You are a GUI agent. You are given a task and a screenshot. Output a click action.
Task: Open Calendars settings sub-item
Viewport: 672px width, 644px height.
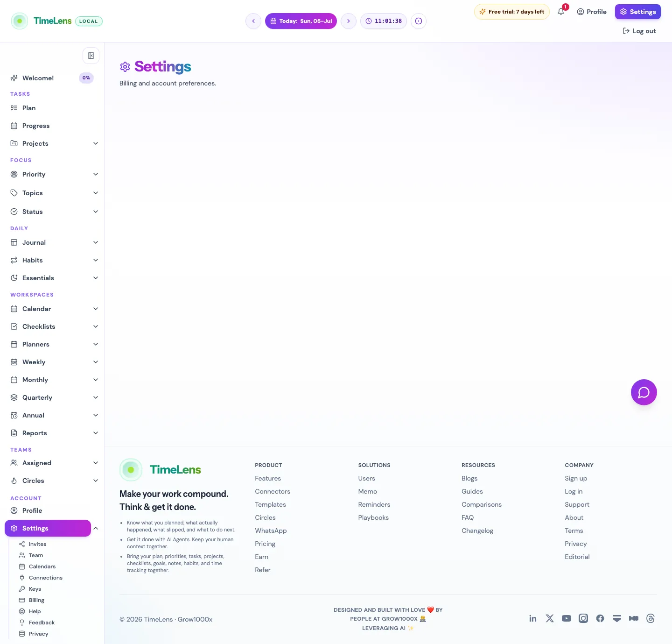[x=42, y=566]
